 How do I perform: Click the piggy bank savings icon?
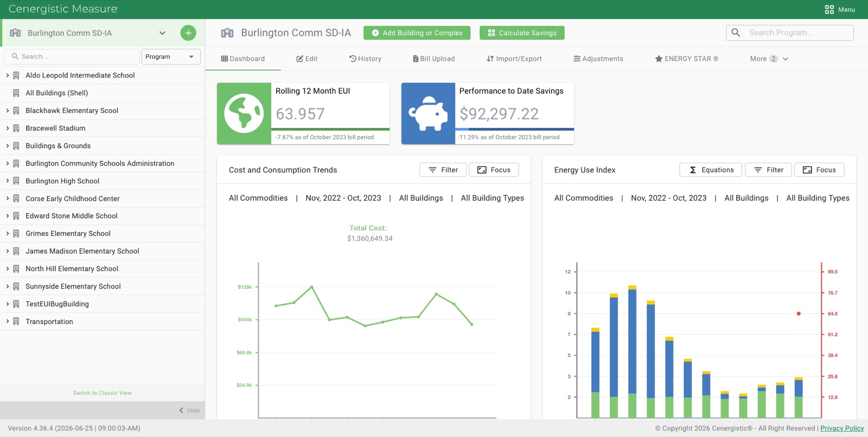pyautogui.click(x=428, y=113)
